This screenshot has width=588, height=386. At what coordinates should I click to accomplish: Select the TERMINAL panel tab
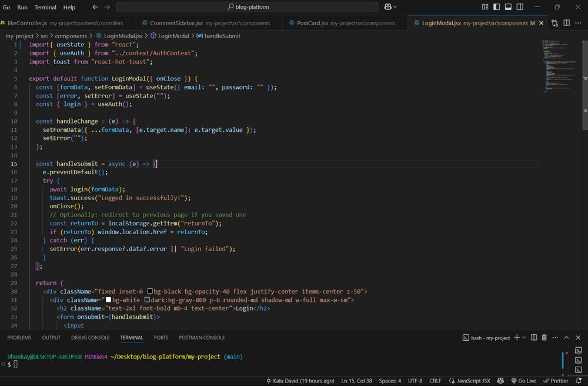[x=132, y=338]
